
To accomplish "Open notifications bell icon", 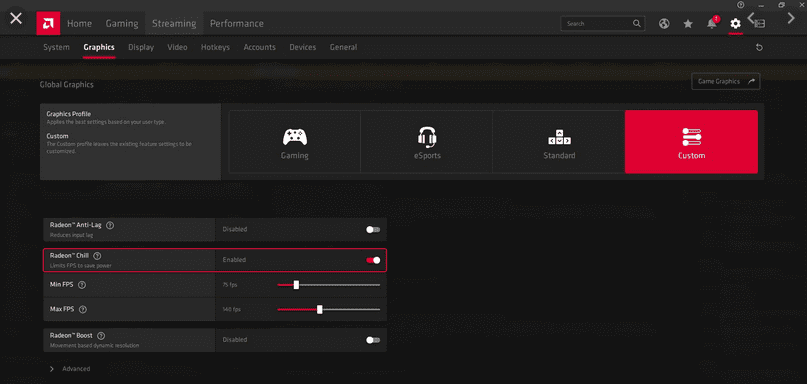I will (712, 24).
